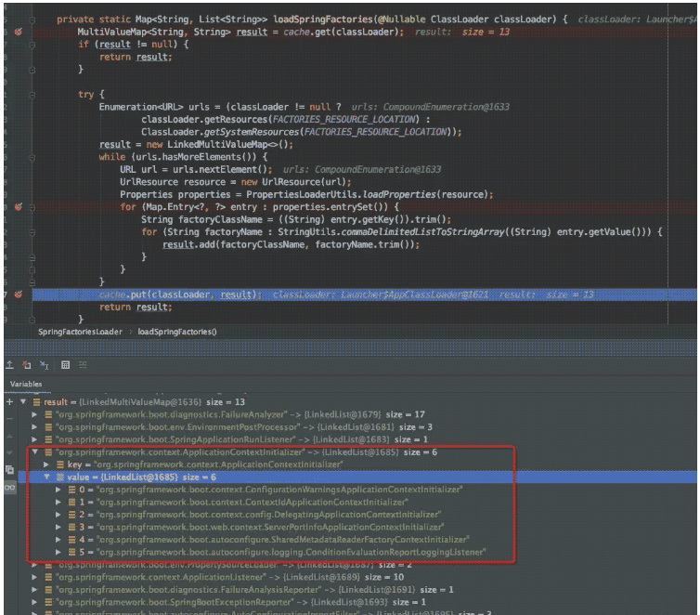
Task: Click the move watch down arrow
Action: [x=9, y=452]
